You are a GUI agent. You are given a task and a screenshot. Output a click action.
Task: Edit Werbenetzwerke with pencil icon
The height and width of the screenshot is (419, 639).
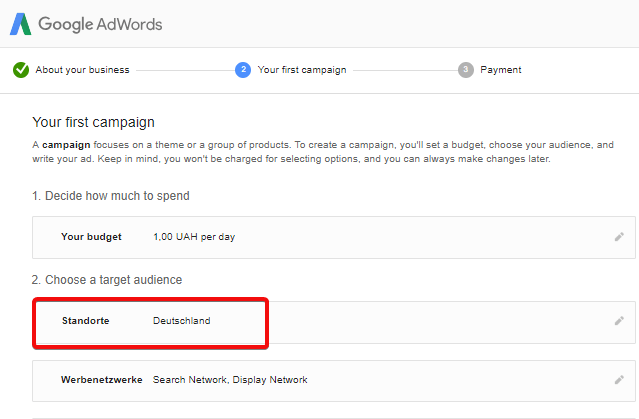(x=619, y=380)
